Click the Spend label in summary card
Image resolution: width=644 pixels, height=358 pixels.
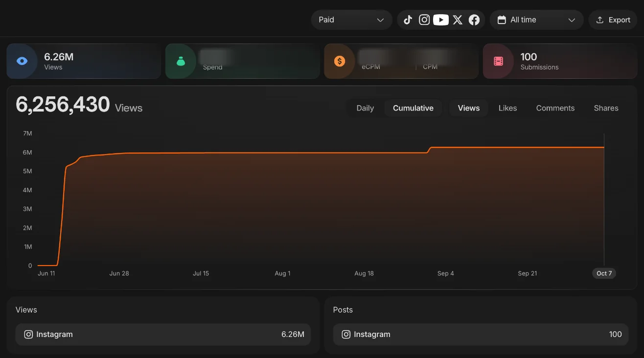coord(212,67)
